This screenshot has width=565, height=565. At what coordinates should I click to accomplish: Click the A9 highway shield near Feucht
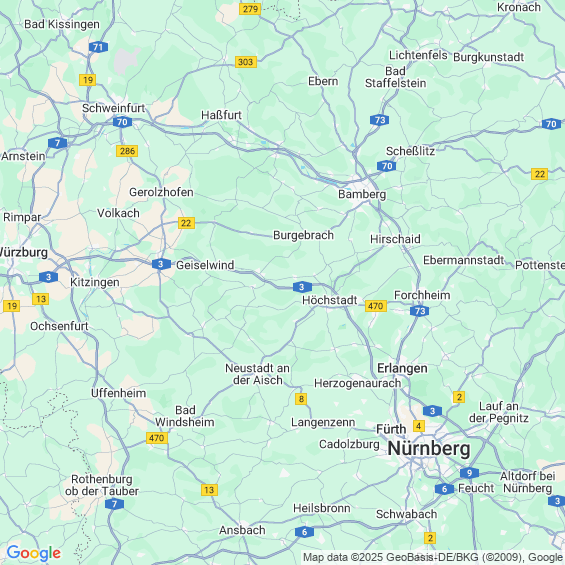tap(469, 473)
